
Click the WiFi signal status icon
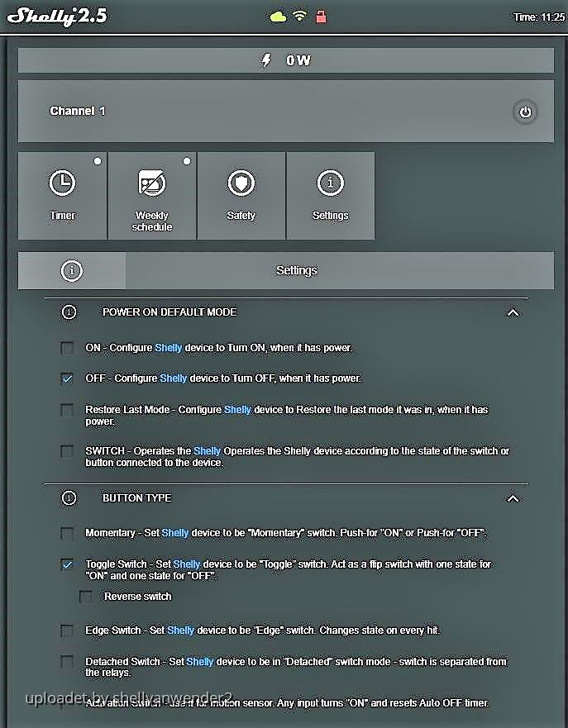299,16
